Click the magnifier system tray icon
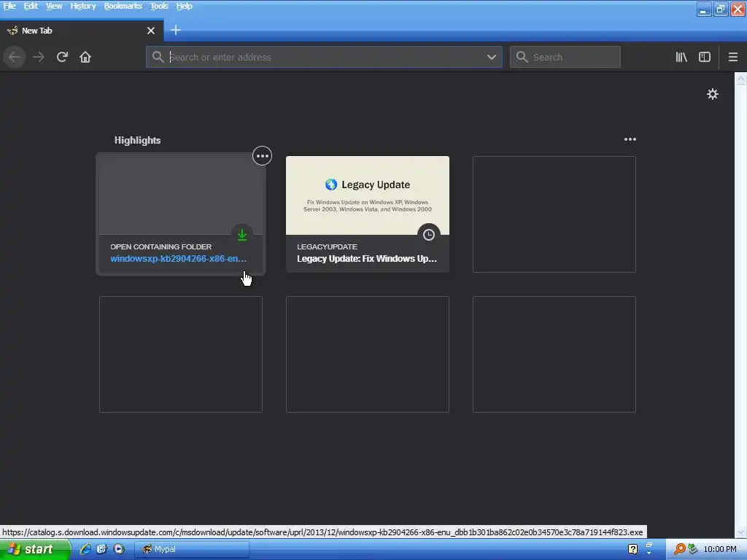747x560 pixels. (679, 549)
